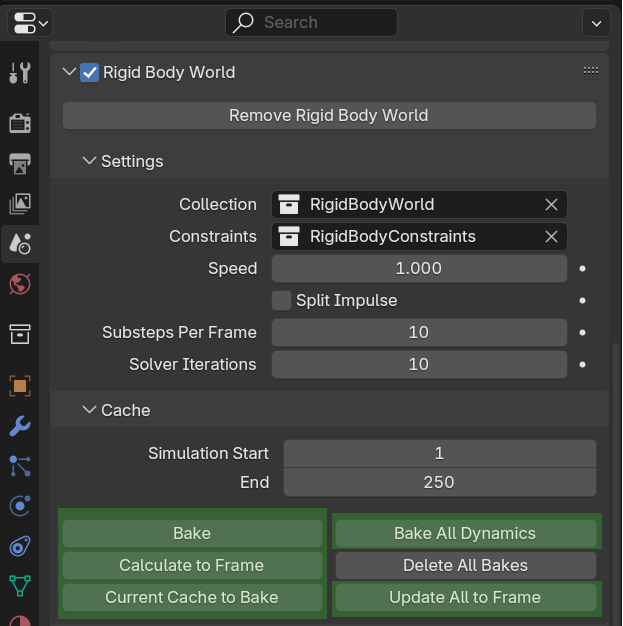Animate the Split Impulse property dot

(x=582, y=301)
